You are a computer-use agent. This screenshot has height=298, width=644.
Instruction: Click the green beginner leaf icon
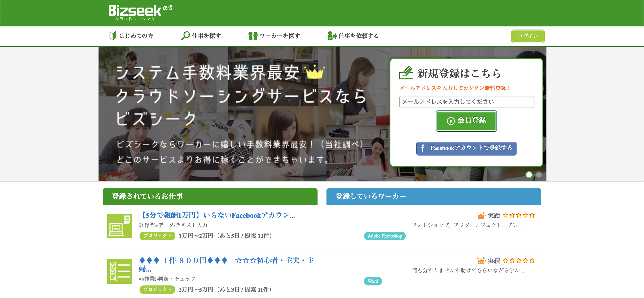(112, 36)
